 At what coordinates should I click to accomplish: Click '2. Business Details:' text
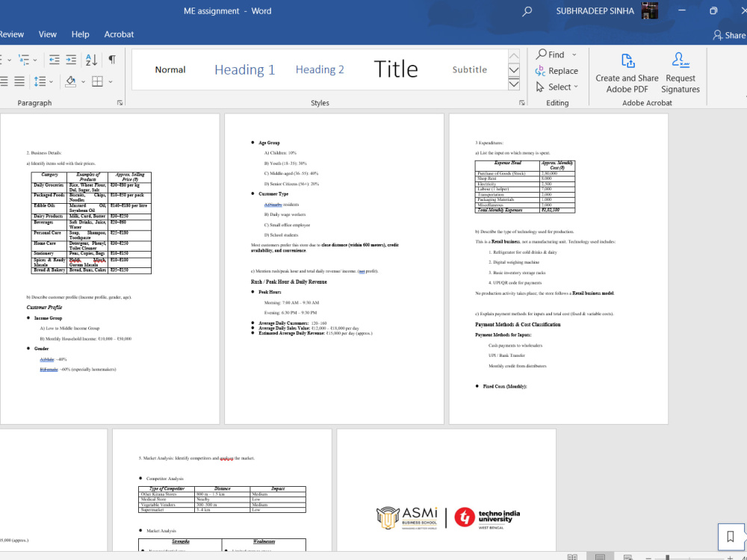[x=44, y=153]
